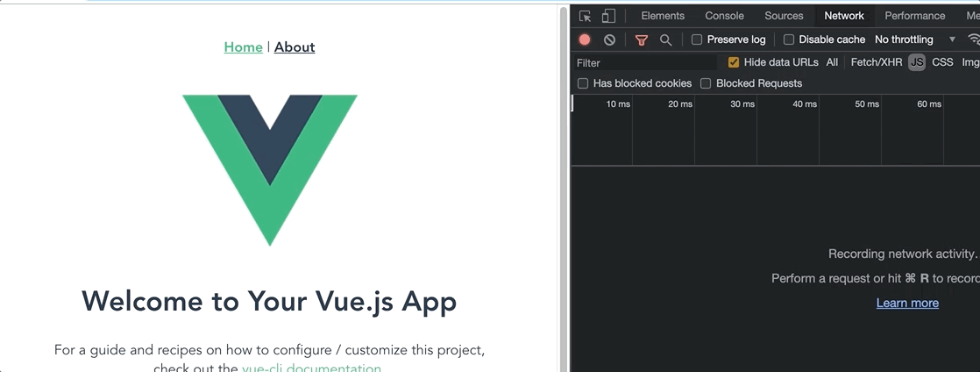Select the Network tab
Image resolution: width=980 pixels, height=372 pixels.
pyautogui.click(x=844, y=17)
